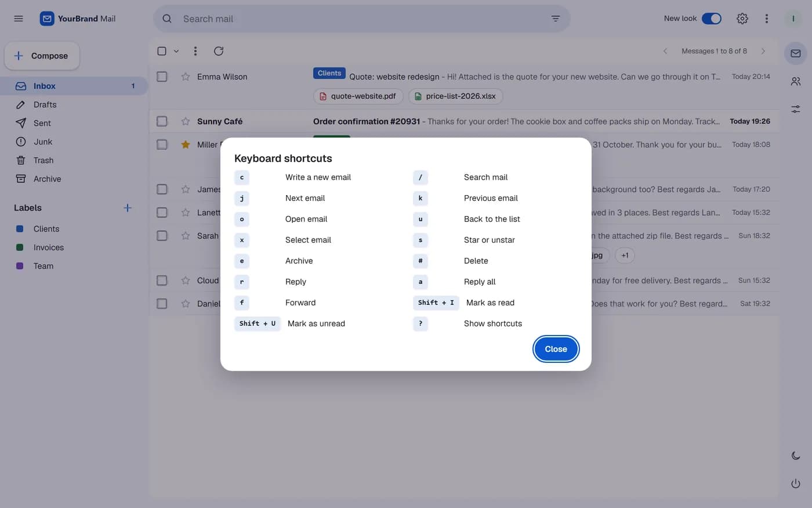The height and width of the screenshot is (508, 812).
Task: Open message list more actions menu
Action: click(x=195, y=51)
